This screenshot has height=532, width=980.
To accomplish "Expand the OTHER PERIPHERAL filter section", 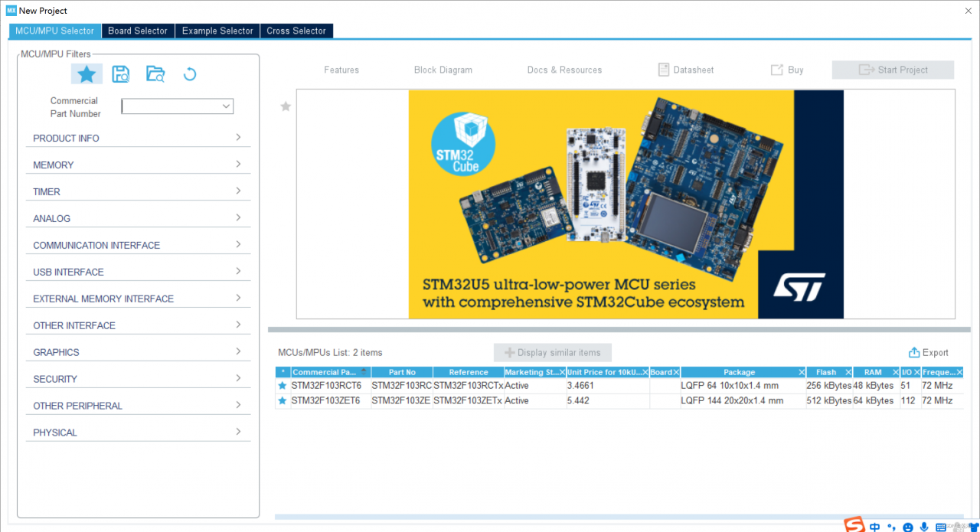I will pos(138,406).
